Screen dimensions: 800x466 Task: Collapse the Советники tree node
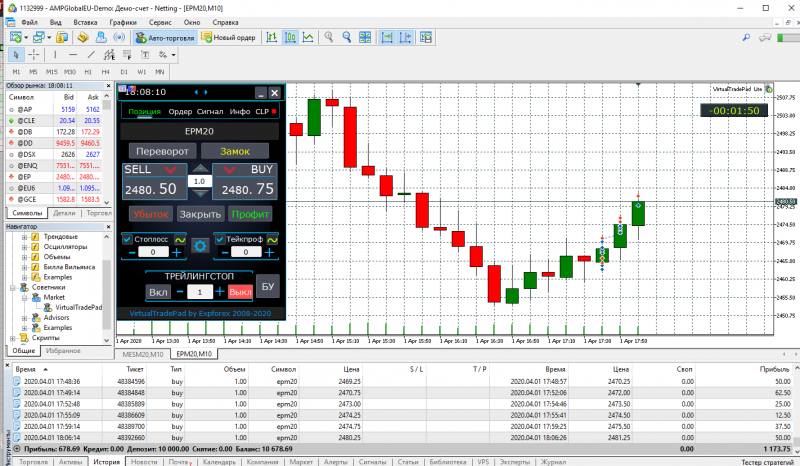13,287
